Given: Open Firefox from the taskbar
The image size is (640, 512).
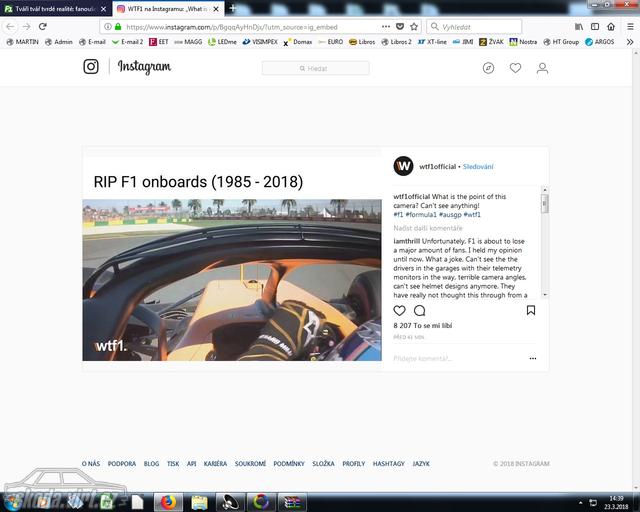Looking at the screenshot, I should (168, 502).
